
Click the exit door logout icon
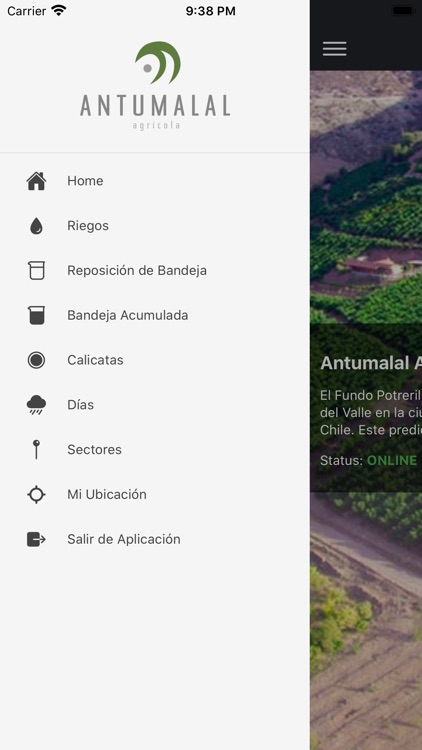tap(36, 540)
